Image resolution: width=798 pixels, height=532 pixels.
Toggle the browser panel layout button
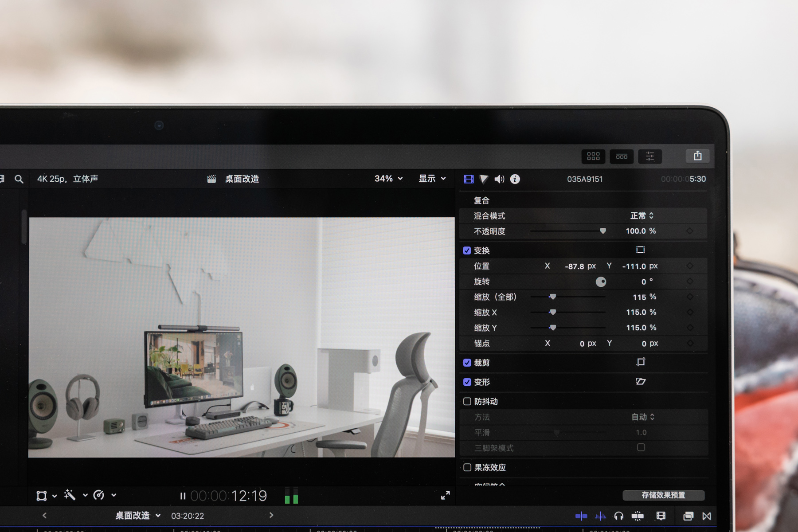[593, 156]
